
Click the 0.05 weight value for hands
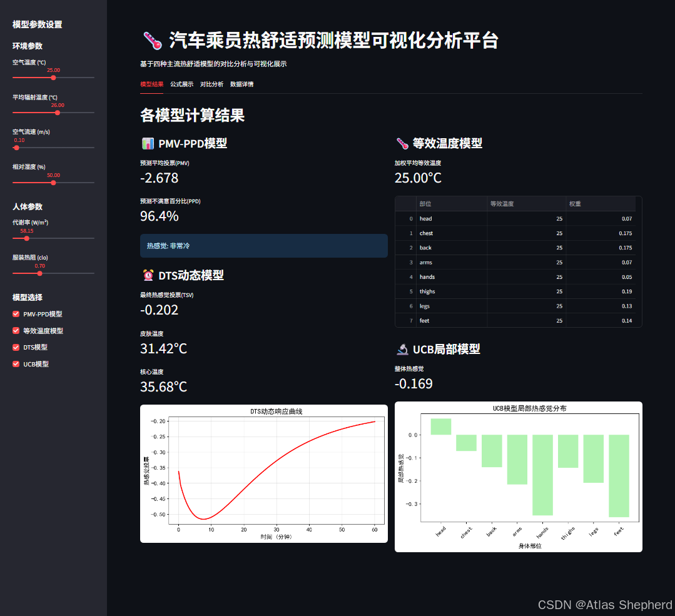(x=601, y=277)
